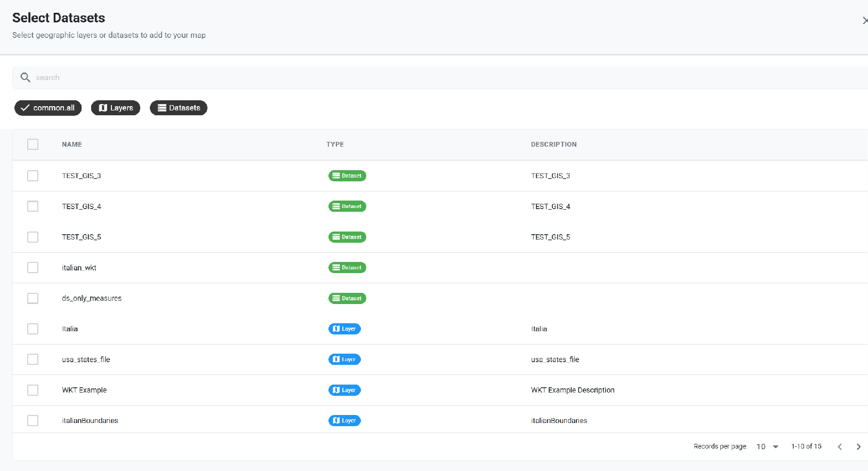Check the ds_only_measures row checkbox
Viewport: 868px width, 471px height.
(33, 298)
